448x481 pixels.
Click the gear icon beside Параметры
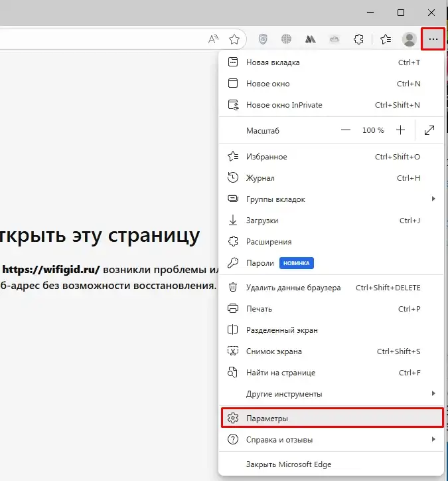pyautogui.click(x=233, y=418)
